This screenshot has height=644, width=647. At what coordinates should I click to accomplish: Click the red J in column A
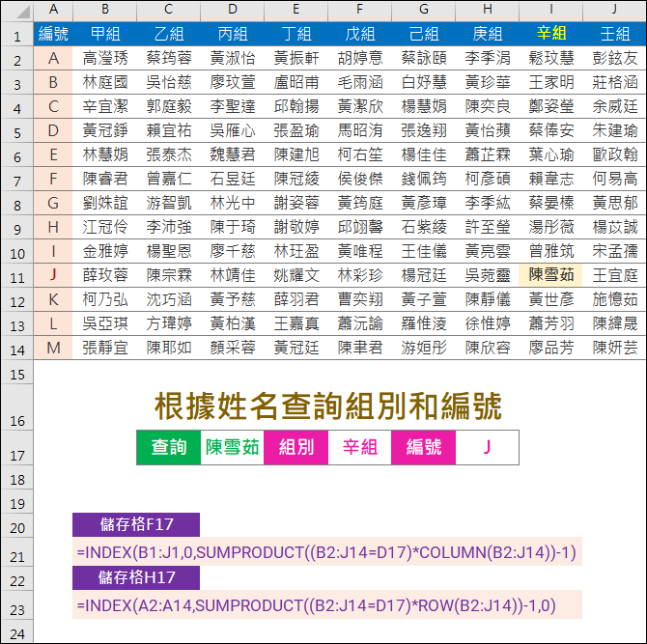pos(53,275)
